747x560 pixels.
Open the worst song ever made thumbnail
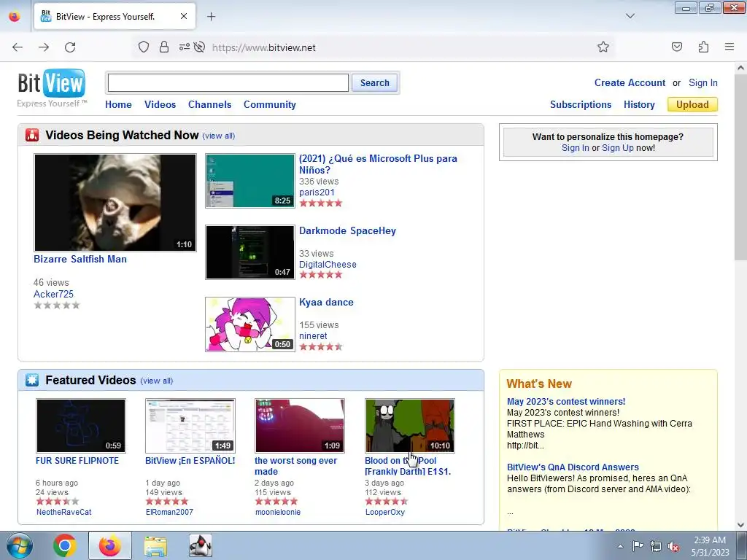click(300, 426)
